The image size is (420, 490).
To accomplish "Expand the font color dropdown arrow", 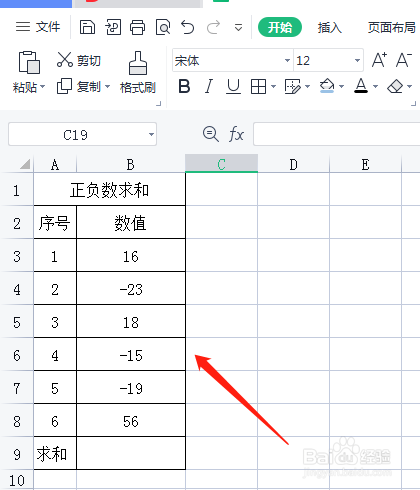I will [x=375, y=87].
